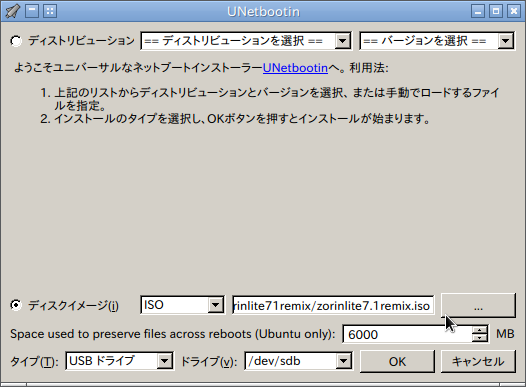
Task: Click the ドライブ(v): label
Action: [209, 361]
